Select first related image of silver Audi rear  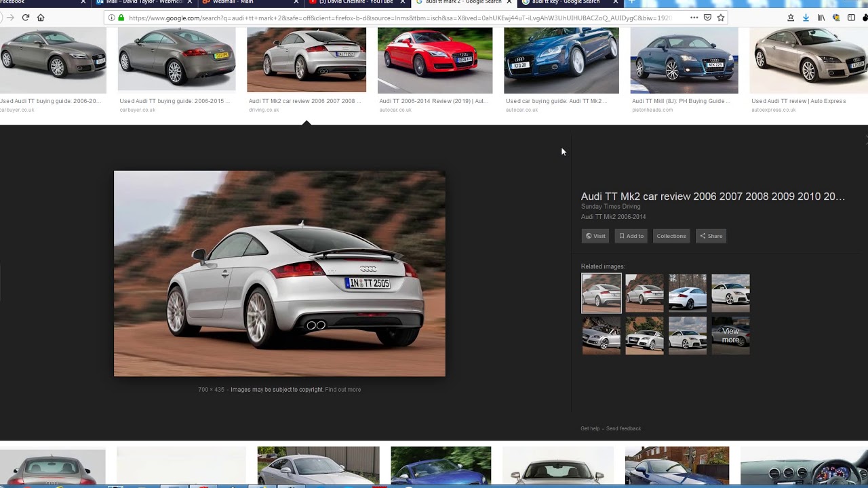[x=601, y=293]
